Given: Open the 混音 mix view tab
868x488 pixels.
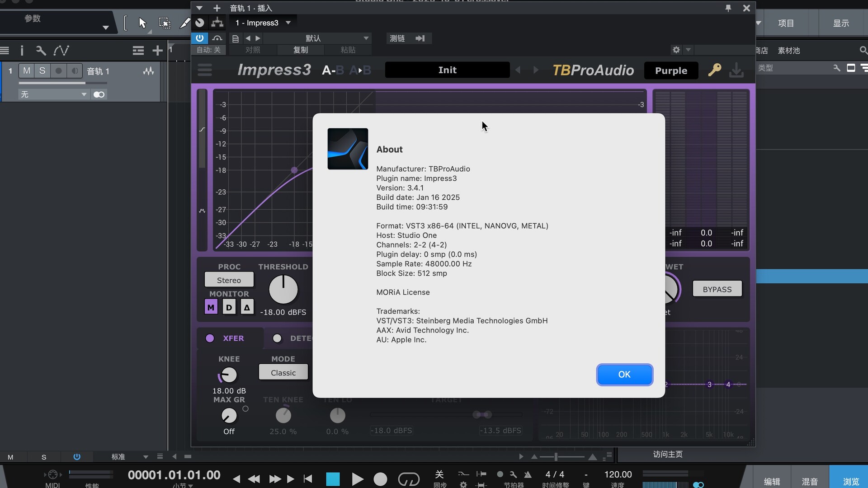Looking at the screenshot, I should coord(809,482).
